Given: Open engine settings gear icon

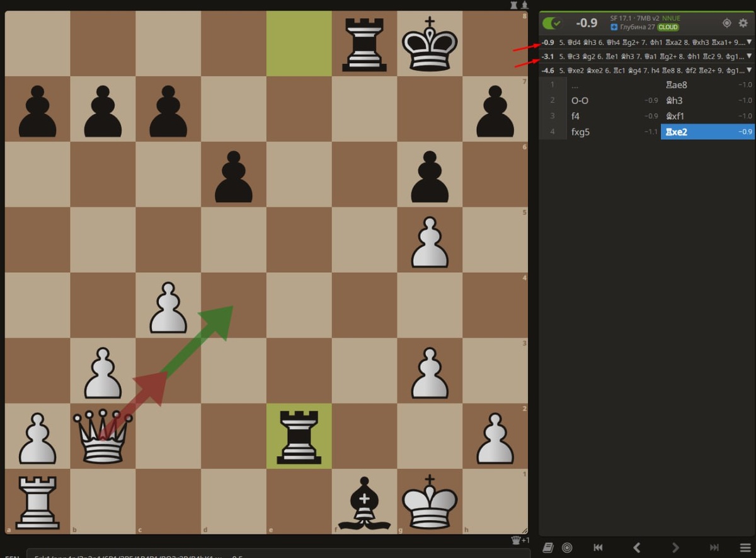Looking at the screenshot, I should point(743,23).
